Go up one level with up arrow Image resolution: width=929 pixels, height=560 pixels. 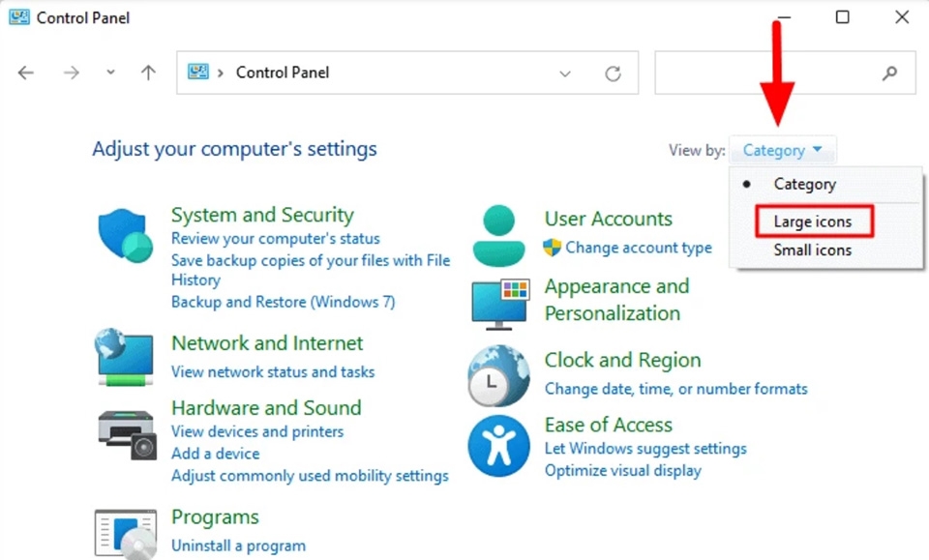pos(148,73)
